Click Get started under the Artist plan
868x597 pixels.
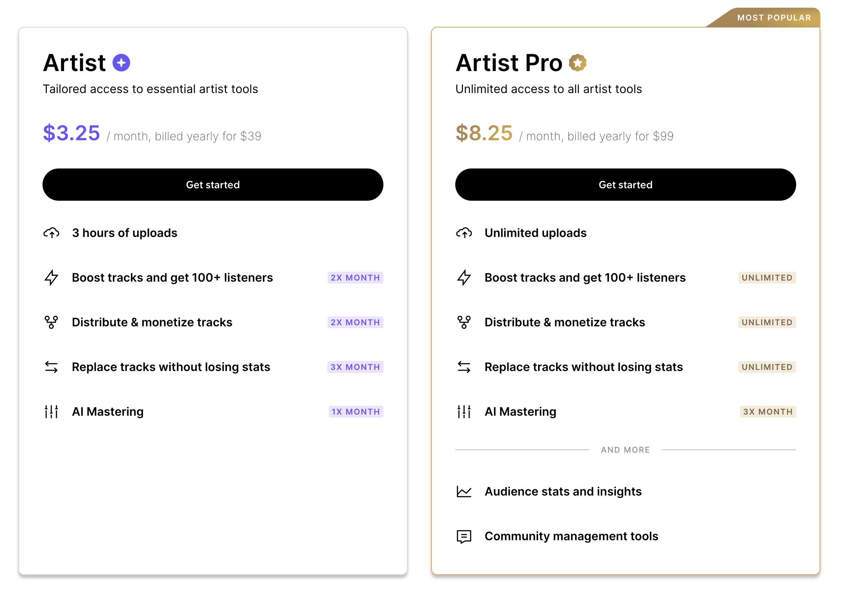pyautogui.click(x=213, y=185)
